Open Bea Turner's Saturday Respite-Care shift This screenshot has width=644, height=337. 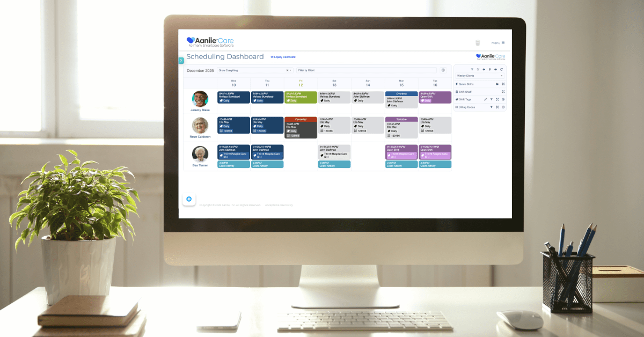(334, 152)
